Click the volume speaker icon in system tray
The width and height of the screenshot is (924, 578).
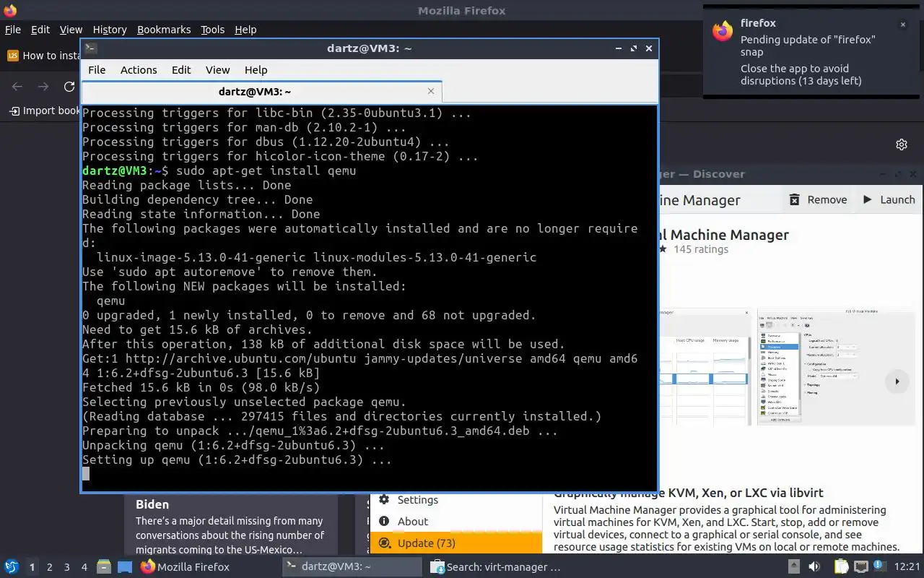pos(814,567)
